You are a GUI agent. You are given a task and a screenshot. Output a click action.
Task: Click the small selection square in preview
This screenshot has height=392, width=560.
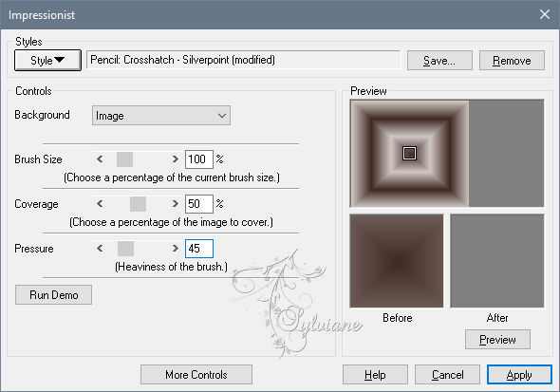(x=409, y=153)
